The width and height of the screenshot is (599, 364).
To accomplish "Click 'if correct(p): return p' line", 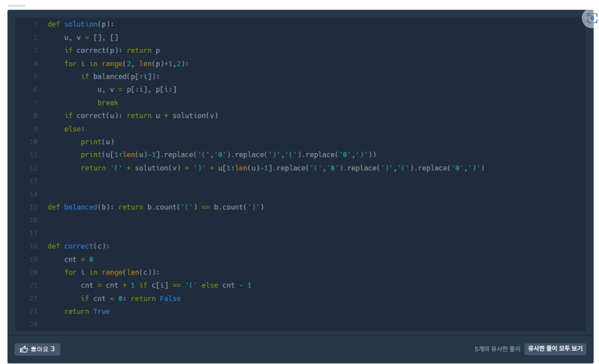I will click(112, 50).
